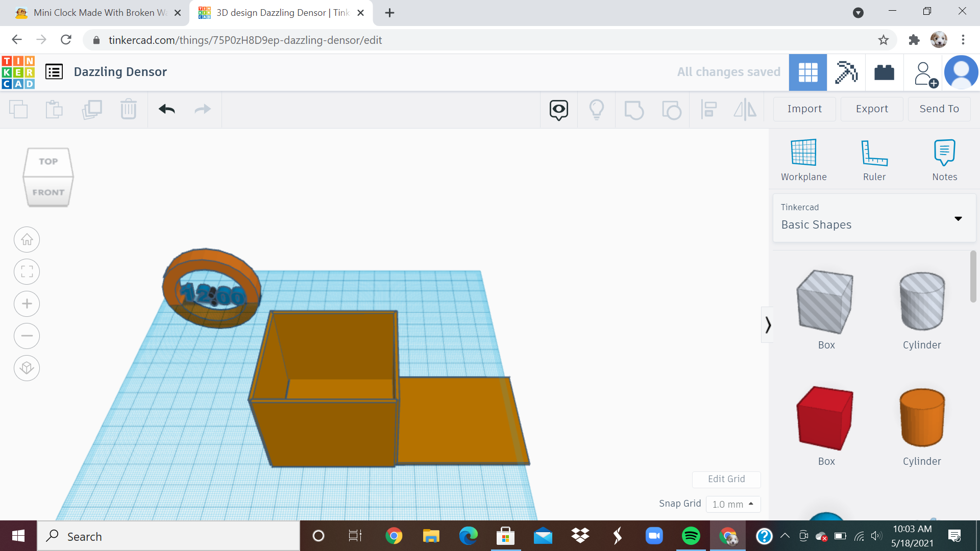Image resolution: width=980 pixels, height=551 pixels.
Task: Redo the last undone action
Action: pos(202,109)
